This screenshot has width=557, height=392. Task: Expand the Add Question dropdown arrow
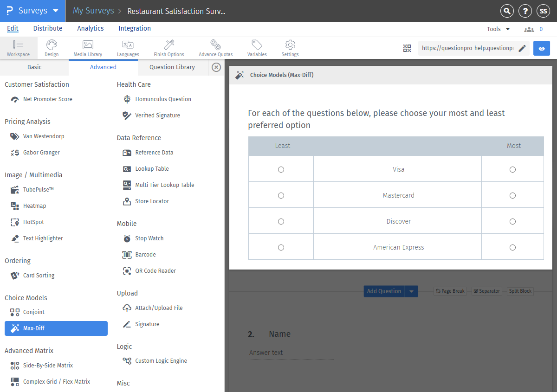[412, 291]
